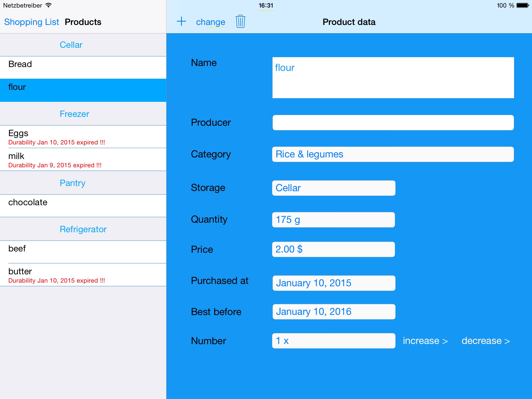Image resolution: width=532 pixels, height=399 pixels.
Task: Open Category field Rice & legumes
Action: tap(393, 154)
